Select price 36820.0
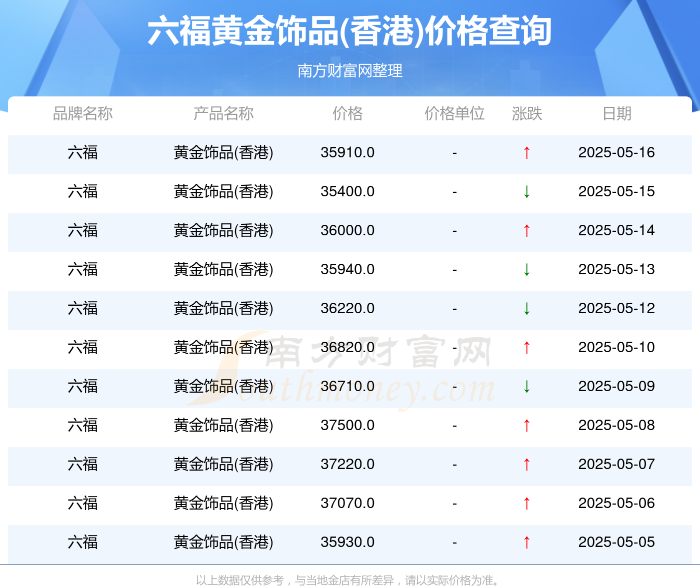The image size is (700, 588). coord(347,347)
